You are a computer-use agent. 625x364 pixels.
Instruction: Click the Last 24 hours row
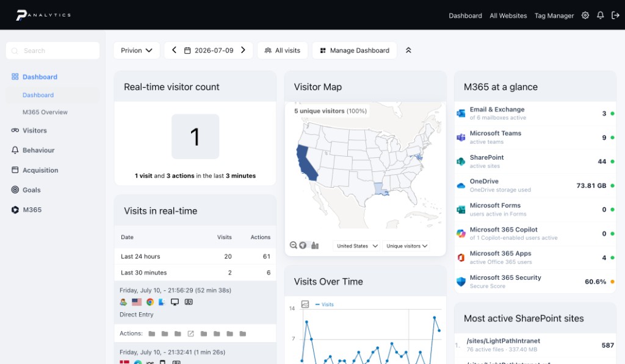pyautogui.click(x=195, y=256)
